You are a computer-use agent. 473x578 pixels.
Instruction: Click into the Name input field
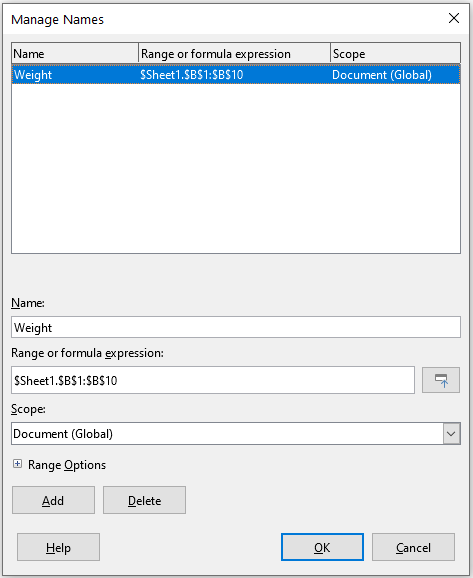tap(236, 327)
